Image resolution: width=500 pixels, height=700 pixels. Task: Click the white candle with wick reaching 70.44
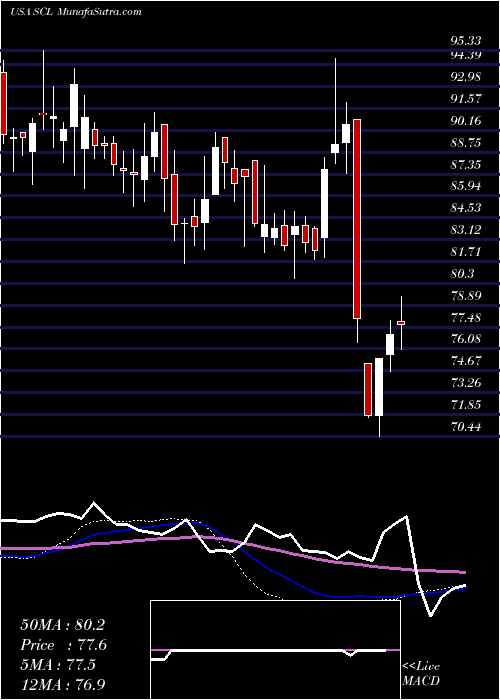[x=379, y=387]
